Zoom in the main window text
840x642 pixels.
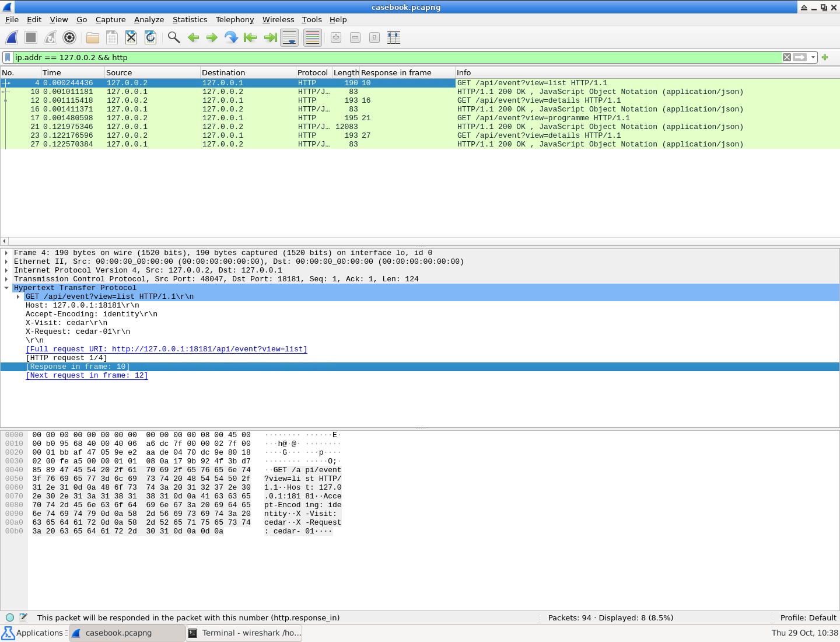coord(336,37)
